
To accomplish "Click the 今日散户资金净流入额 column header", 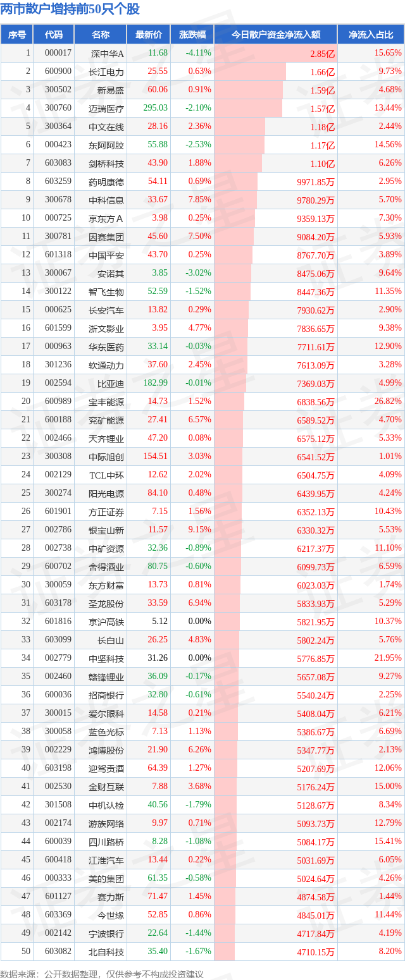I will point(275,35).
